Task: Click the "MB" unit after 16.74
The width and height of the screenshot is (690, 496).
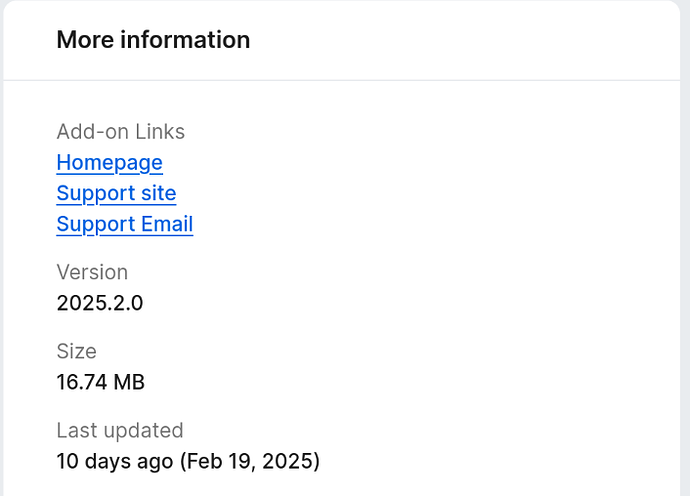Action: pos(129,381)
